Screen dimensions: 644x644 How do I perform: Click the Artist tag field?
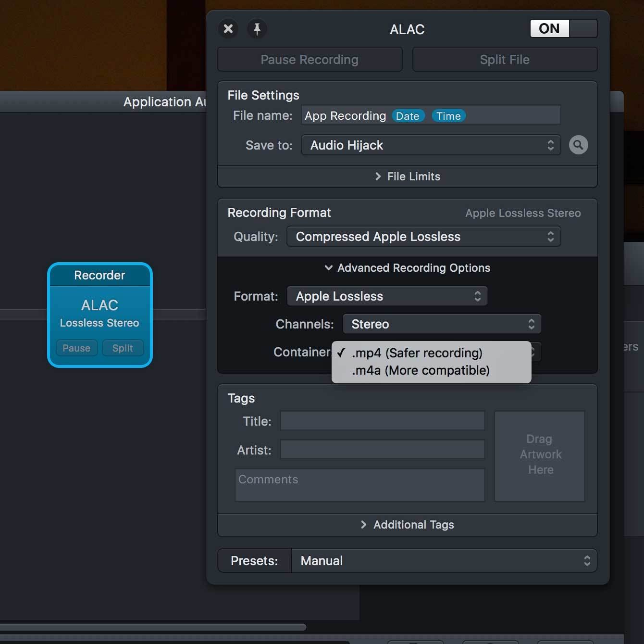(x=383, y=450)
